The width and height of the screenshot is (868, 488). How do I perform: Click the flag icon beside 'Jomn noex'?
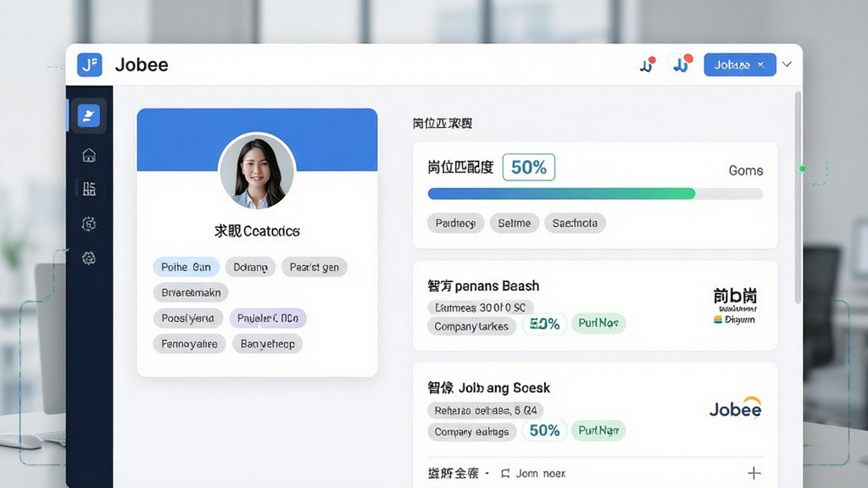tap(505, 474)
